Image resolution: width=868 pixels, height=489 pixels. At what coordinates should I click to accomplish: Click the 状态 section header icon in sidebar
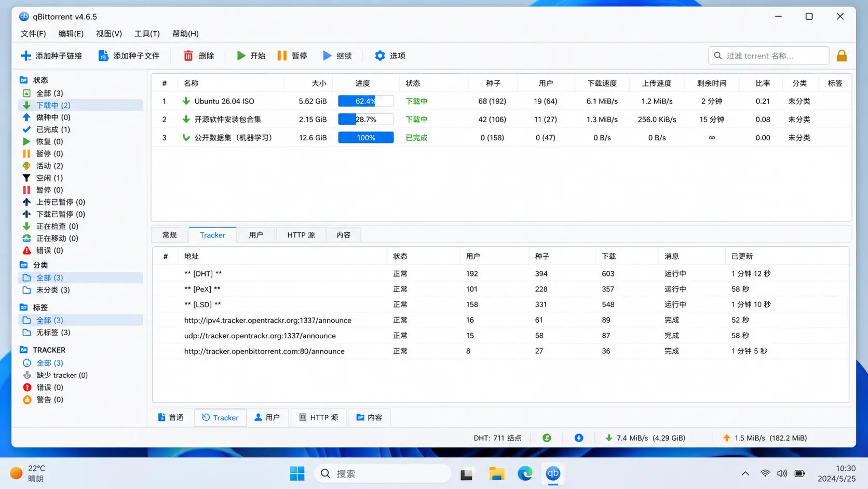(x=23, y=80)
